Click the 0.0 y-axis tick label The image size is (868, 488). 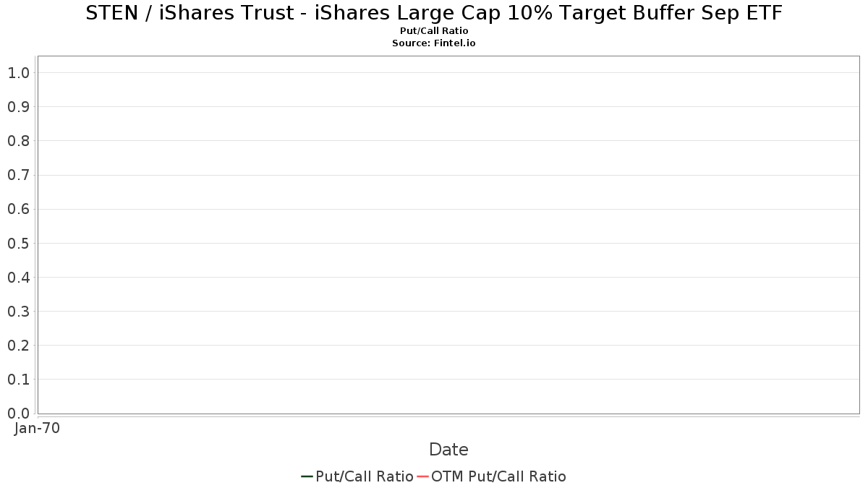pyautogui.click(x=18, y=413)
